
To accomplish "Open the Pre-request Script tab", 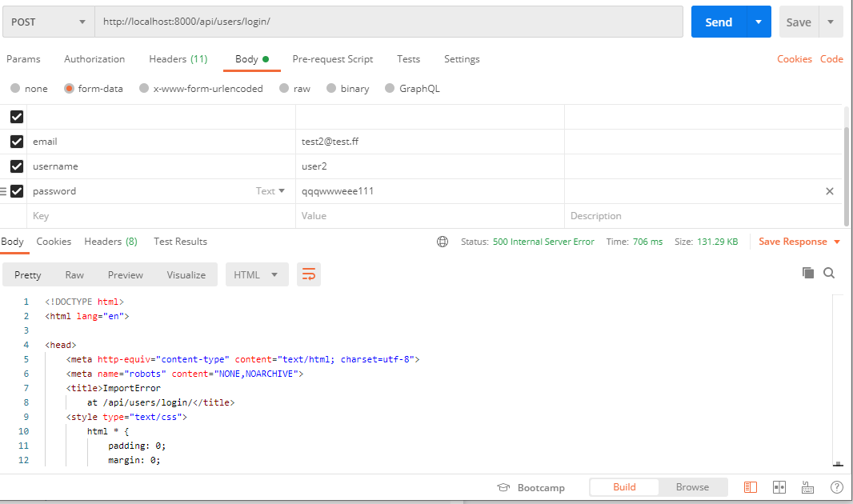I will [332, 58].
